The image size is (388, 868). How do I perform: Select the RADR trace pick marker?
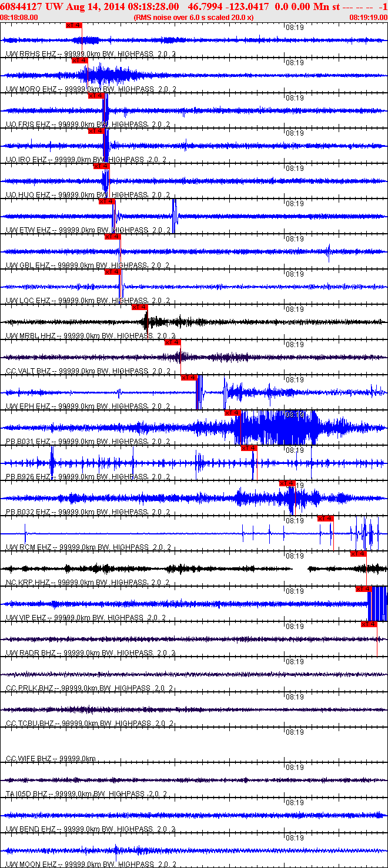pyautogui.click(x=369, y=624)
